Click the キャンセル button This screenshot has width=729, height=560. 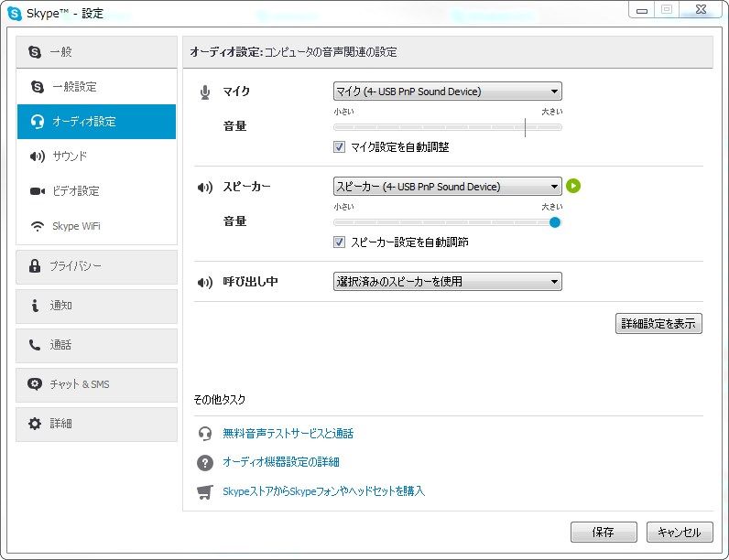pyautogui.click(x=680, y=533)
